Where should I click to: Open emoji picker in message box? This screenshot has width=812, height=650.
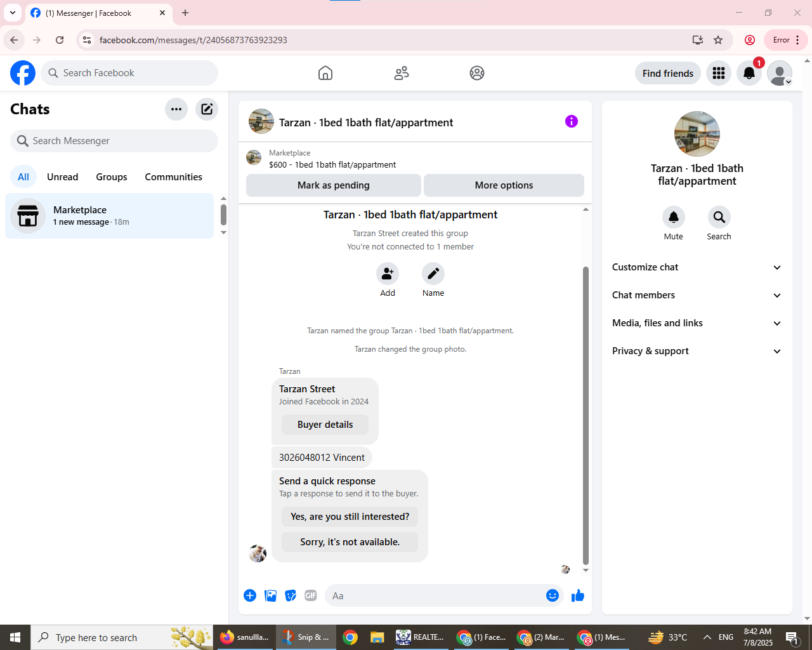click(553, 595)
